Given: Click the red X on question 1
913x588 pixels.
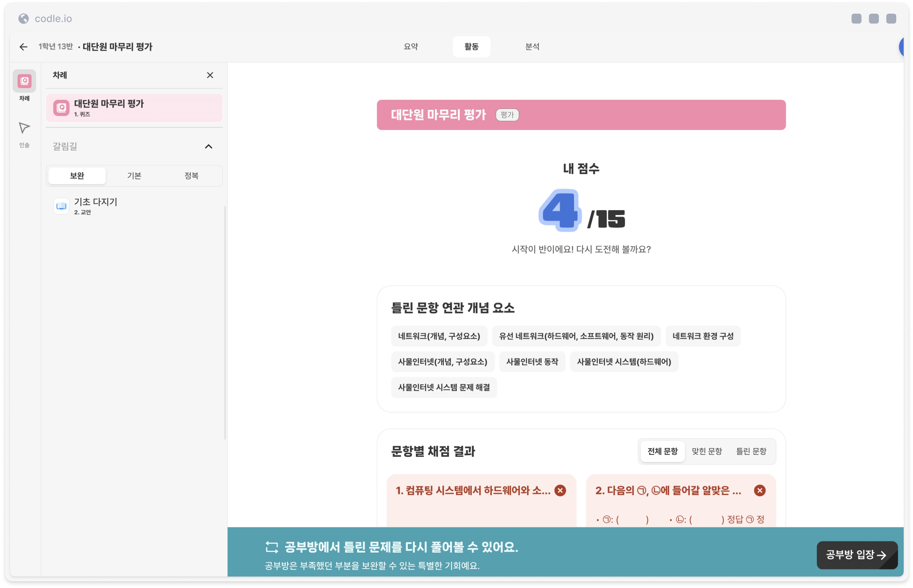Looking at the screenshot, I should [x=560, y=490].
